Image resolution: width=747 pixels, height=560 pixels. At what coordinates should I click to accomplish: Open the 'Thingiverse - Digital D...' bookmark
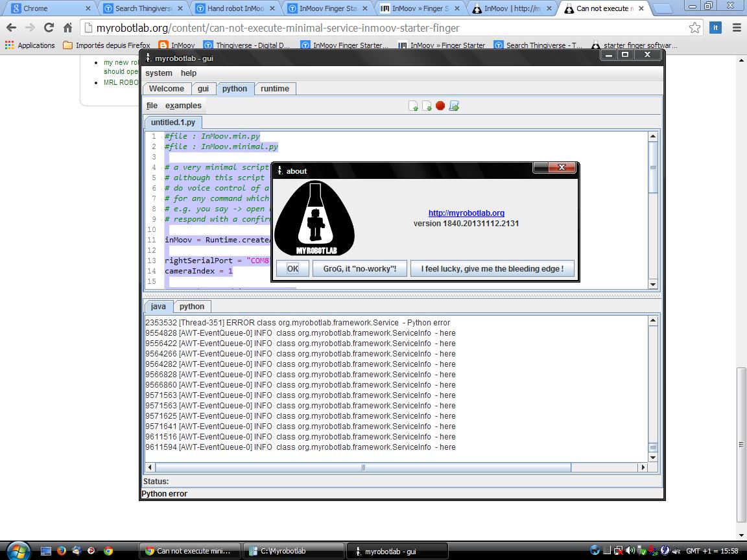click(x=247, y=45)
